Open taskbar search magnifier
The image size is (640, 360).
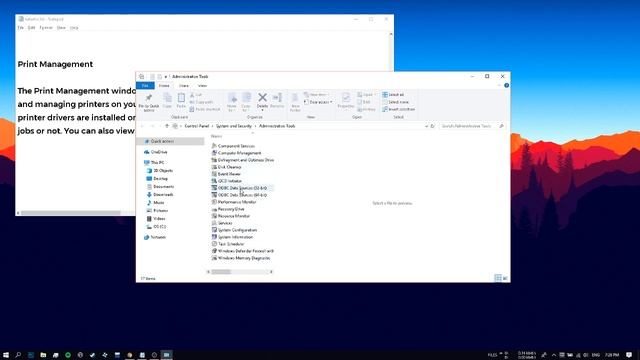click(x=18, y=355)
